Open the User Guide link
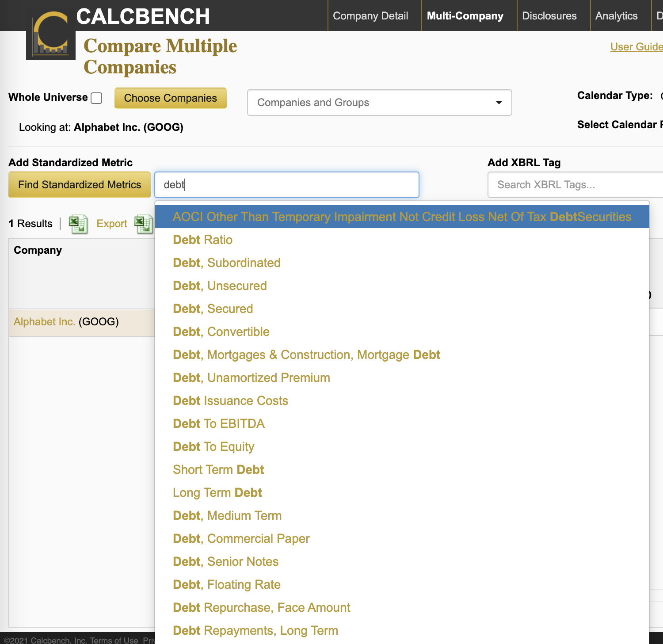 [x=636, y=47]
